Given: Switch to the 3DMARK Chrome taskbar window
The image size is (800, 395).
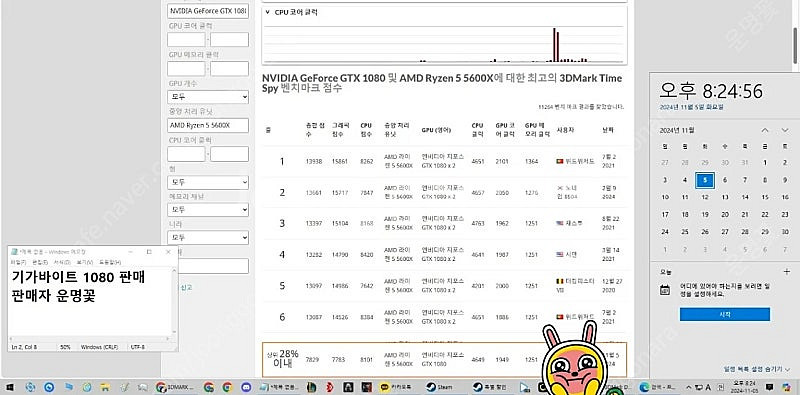Looking at the screenshot, I should coord(176,387).
